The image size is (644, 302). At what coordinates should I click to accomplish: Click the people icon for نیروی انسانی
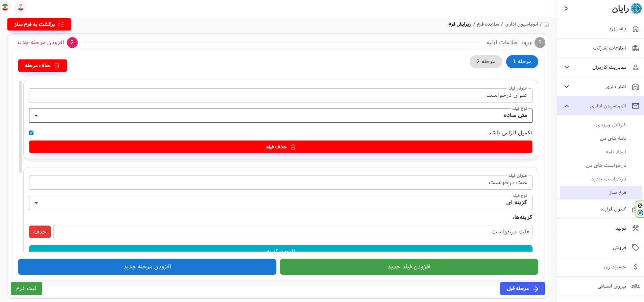coord(636,286)
